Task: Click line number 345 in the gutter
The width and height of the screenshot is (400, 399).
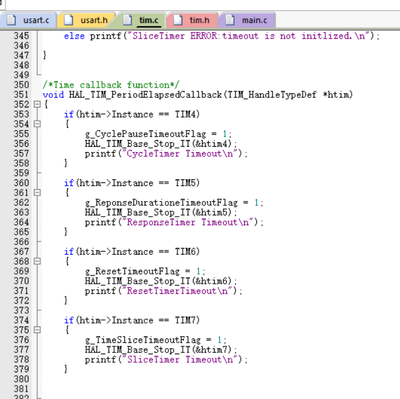Action: tap(21, 36)
